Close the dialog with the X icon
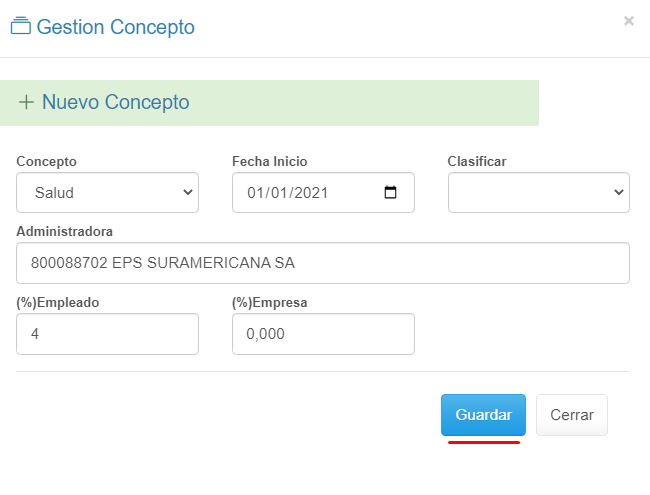 coord(629,20)
